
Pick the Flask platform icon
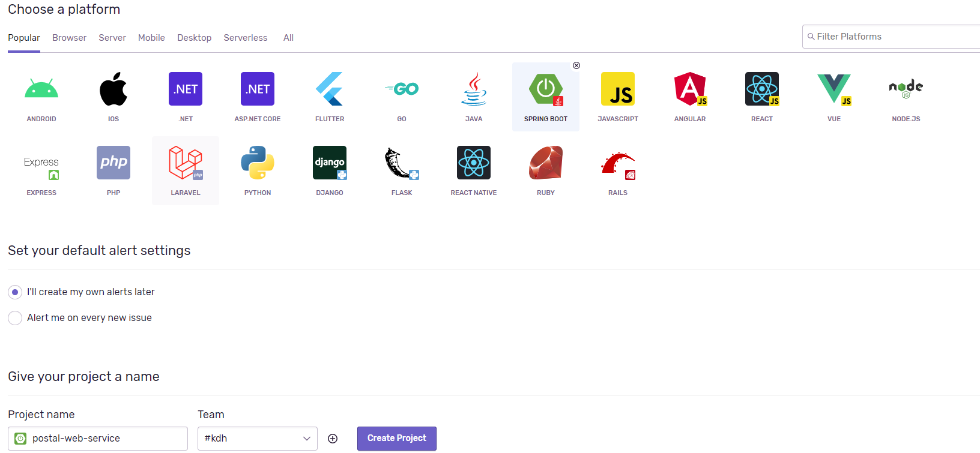click(402, 163)
